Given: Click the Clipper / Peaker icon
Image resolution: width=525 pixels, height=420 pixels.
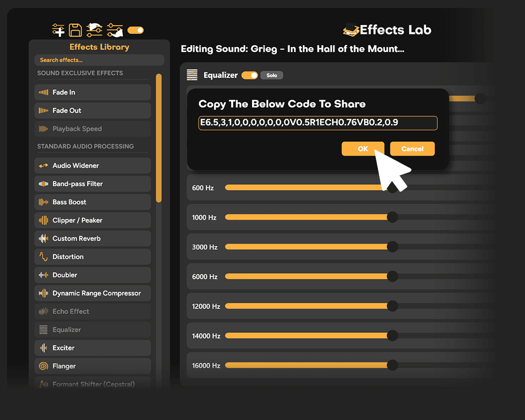Looking at the screenshot, I should coord(44,220).
